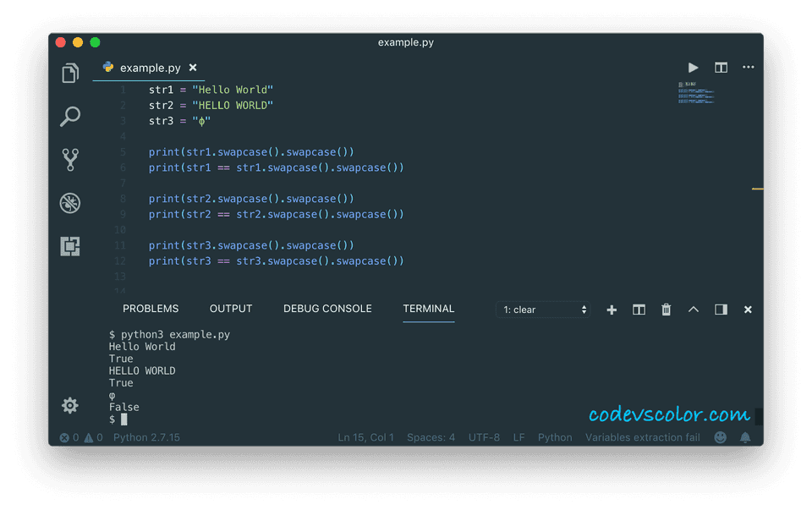Switch to the PROBLEMS tab
Image resolution: width=812 pixels, height=510 pixels.
coord(151,309)
